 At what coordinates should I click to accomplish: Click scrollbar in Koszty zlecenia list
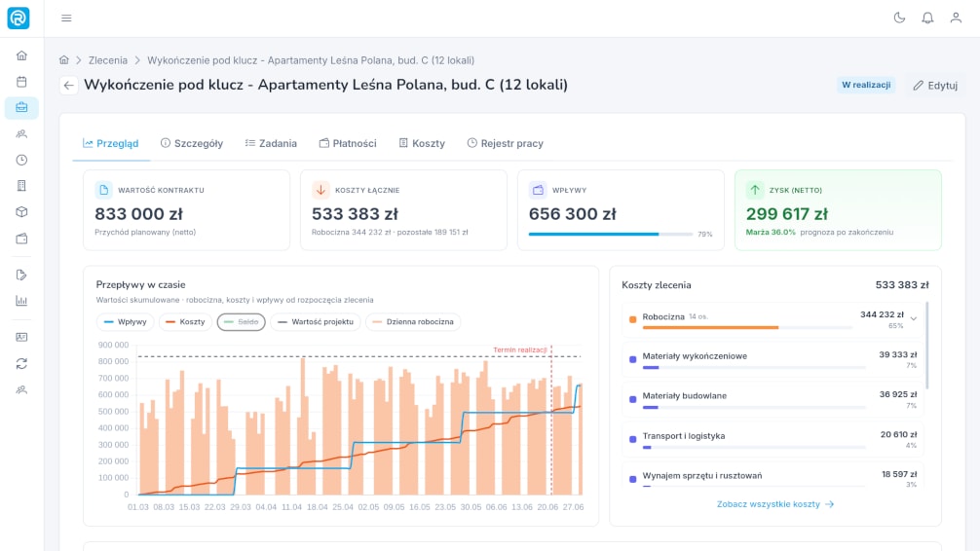tap(926, 346)
